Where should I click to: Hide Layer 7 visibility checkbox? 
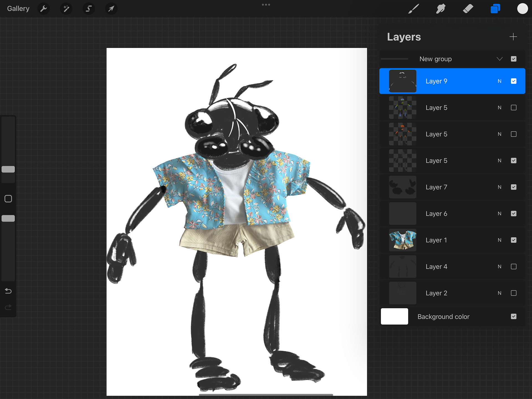[513, 187]
